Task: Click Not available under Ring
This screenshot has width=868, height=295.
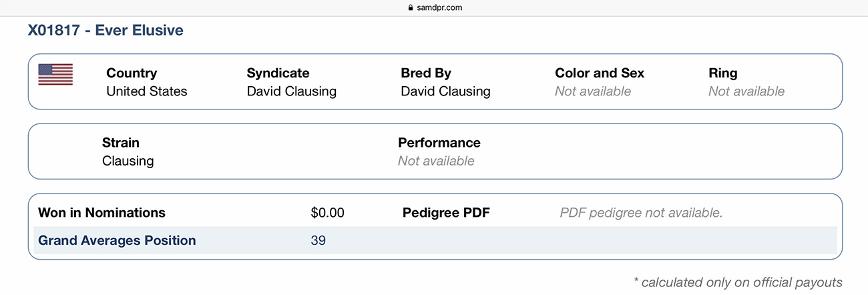Action: pyautogui.click(x=746, y=91)
